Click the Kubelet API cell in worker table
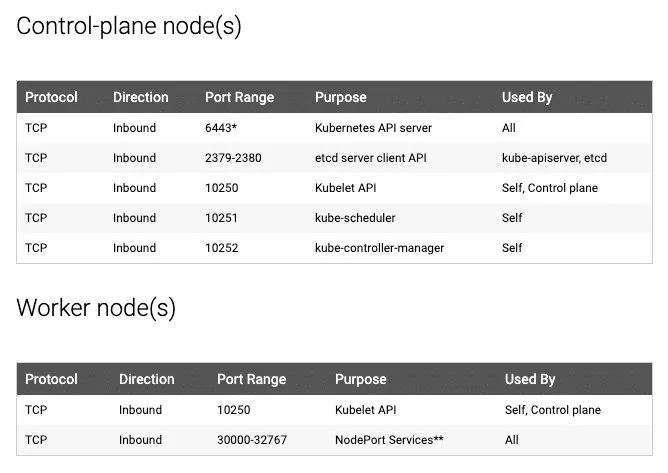The height and width of the screenshot is (473, 668). pos(366,410)
